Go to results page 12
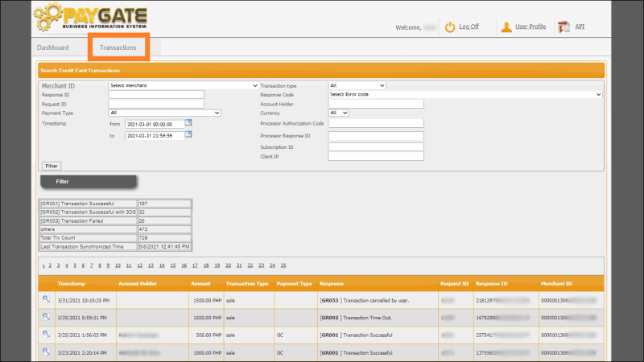644x362 pixels. click(139, 265)
